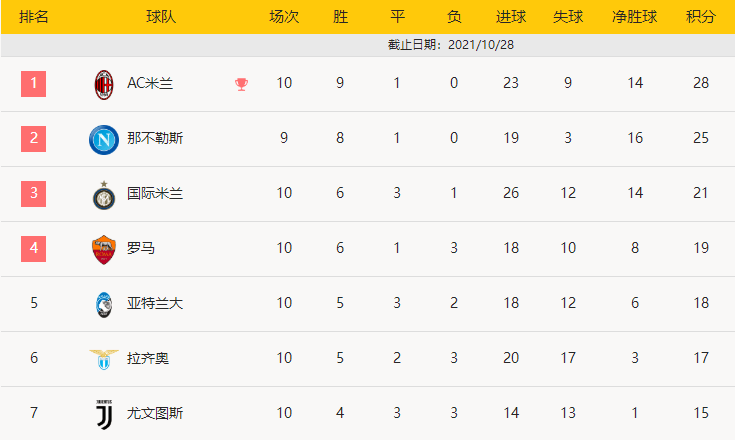Click the red rank 1 badge
The width and height of the screenshot is (735, 440).
(x=34, y=84)
